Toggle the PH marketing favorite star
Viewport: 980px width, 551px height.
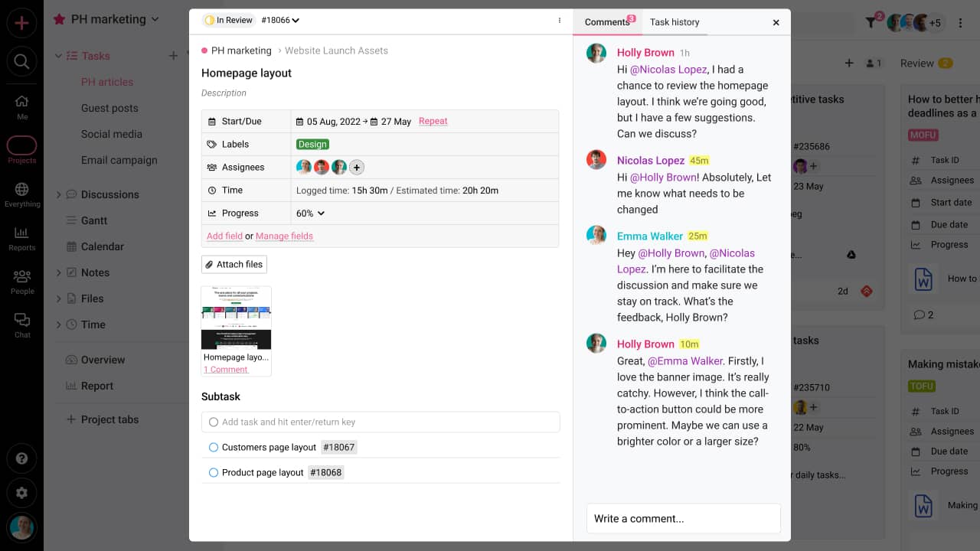[59, 20]
